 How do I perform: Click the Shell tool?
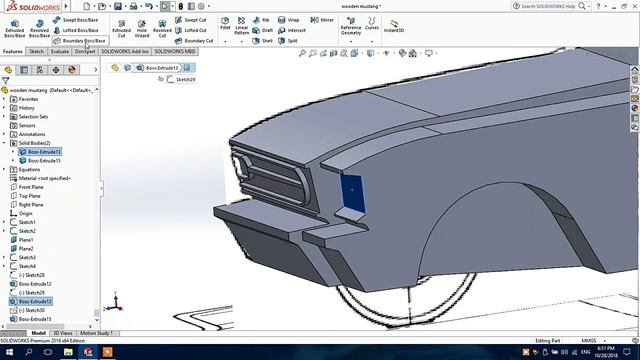[263, 41]
